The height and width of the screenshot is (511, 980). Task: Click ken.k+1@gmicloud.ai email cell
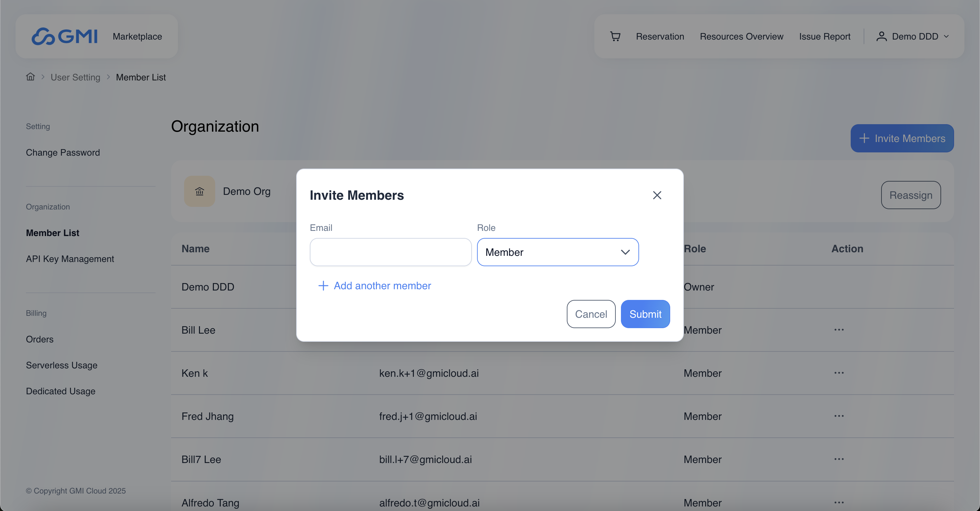[x=429, y=373]
